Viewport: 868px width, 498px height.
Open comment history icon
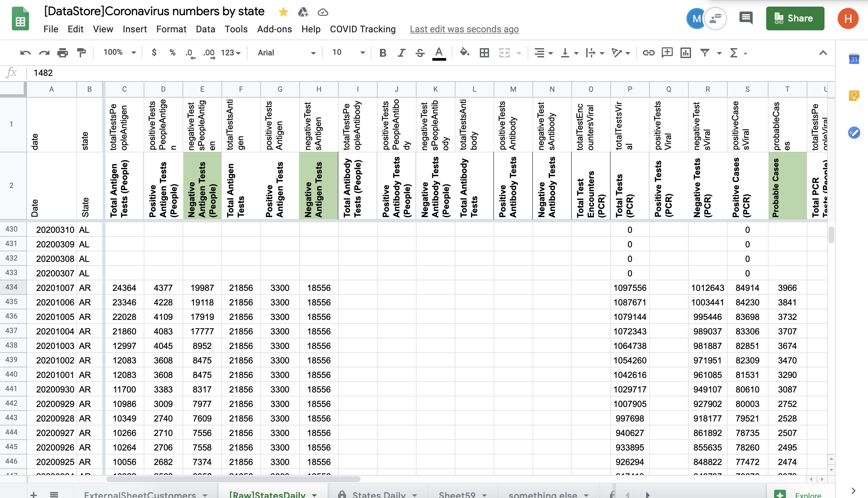coord(746,18)
